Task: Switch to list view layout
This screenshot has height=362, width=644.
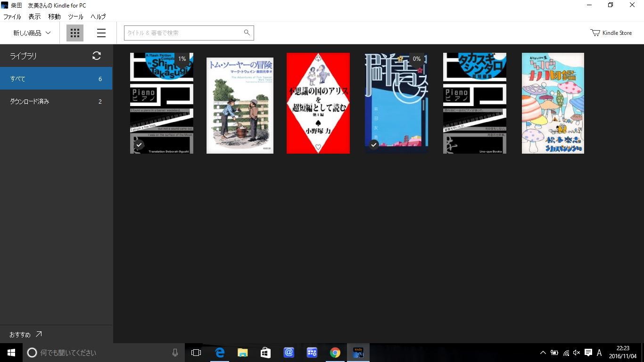Action: coord(101,33)
